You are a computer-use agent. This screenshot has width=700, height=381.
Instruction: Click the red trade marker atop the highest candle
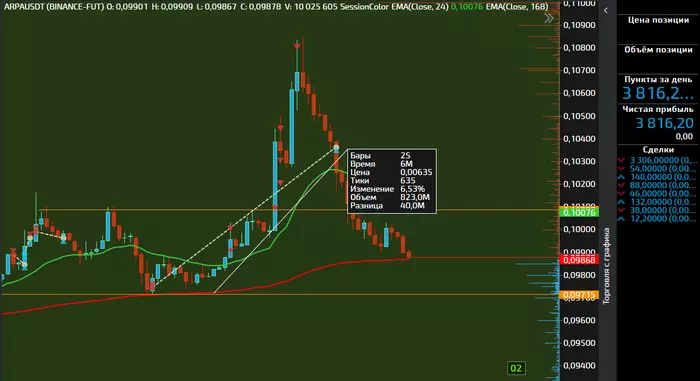[x=297, y=46]
